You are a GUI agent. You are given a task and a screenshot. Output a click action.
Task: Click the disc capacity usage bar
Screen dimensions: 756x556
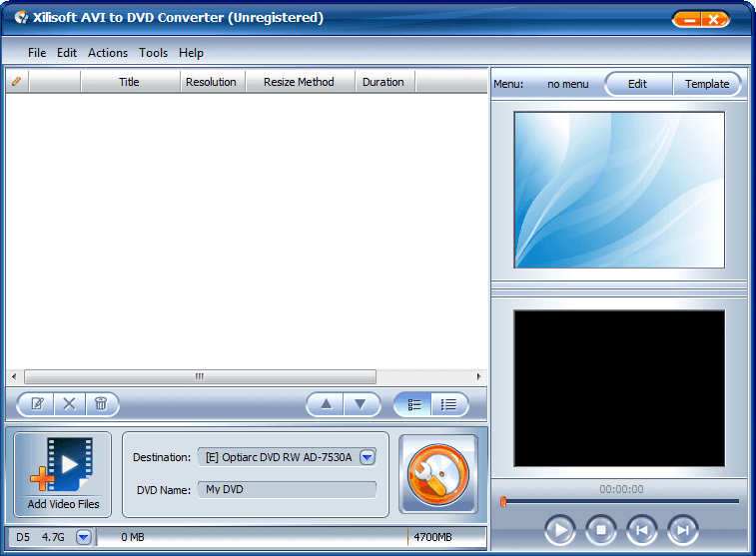pos(292,537)
